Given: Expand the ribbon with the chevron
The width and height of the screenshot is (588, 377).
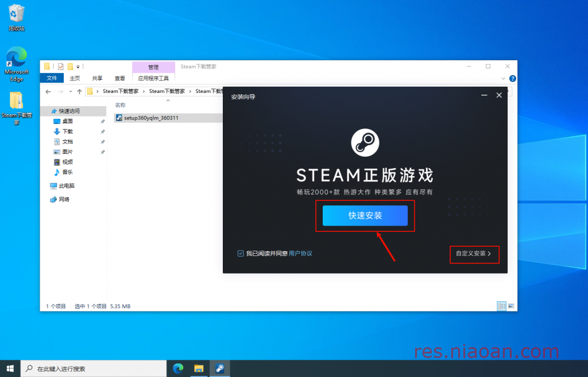Looking at the screenshot, I should pyautogui.click(x=503, y=78).
